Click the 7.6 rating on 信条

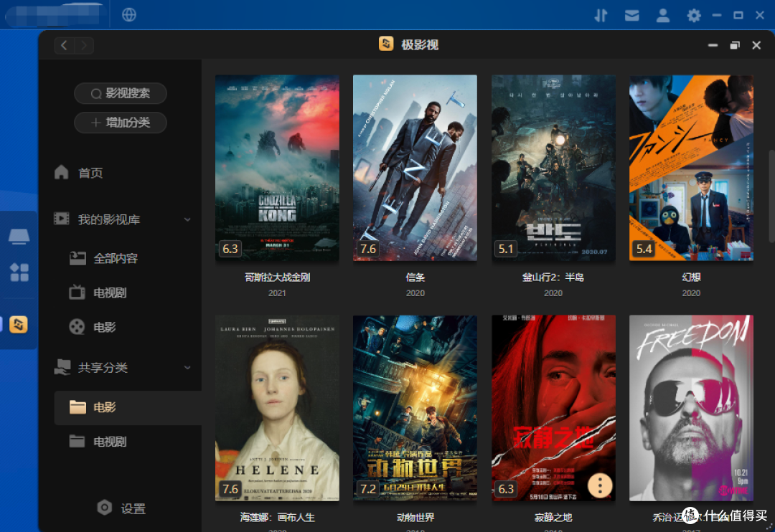(368, 249)
